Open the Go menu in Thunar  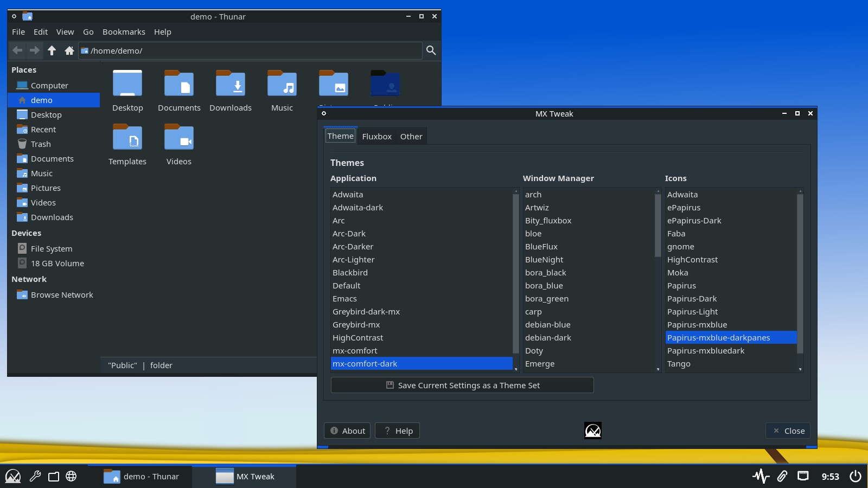[x=88, y=32]
